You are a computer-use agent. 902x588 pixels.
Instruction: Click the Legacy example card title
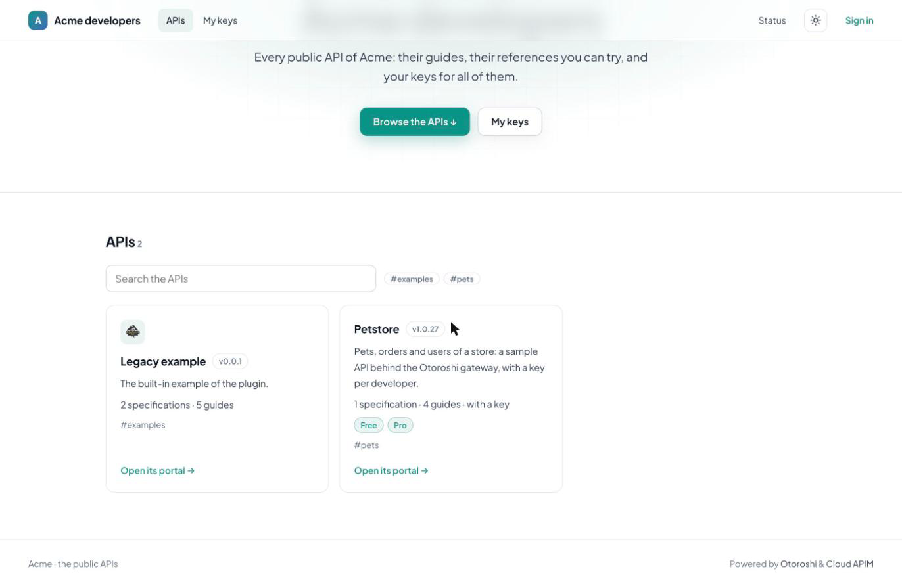[163, 361]
